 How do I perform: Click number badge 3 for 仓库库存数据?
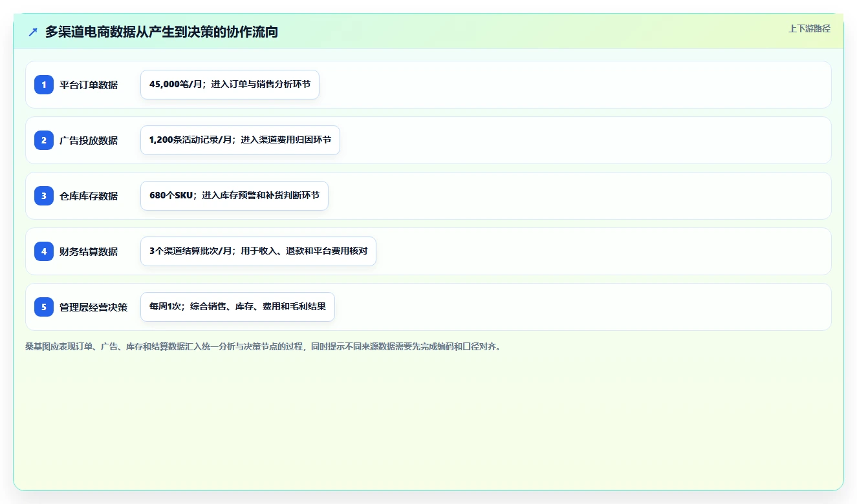tap(44, 196)
